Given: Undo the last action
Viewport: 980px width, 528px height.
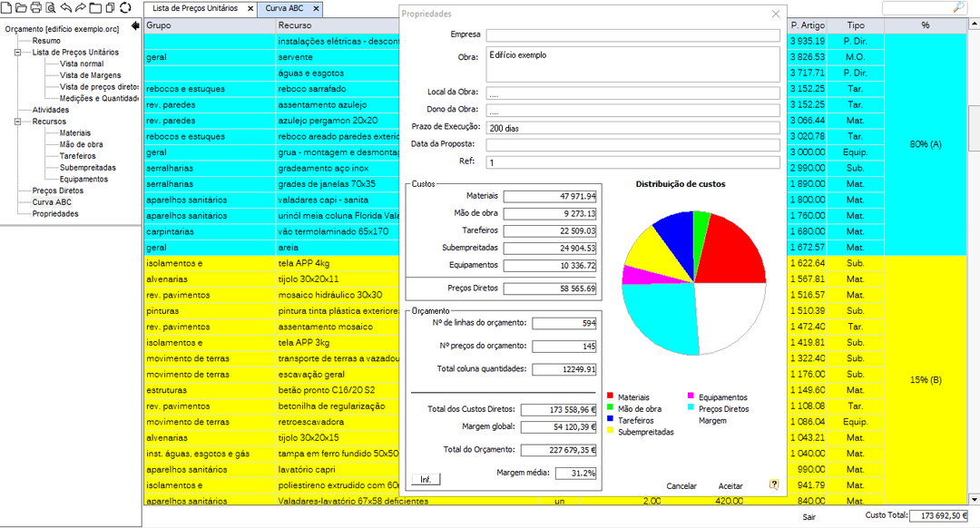Looking at the screenshot, I should (66, 7).
